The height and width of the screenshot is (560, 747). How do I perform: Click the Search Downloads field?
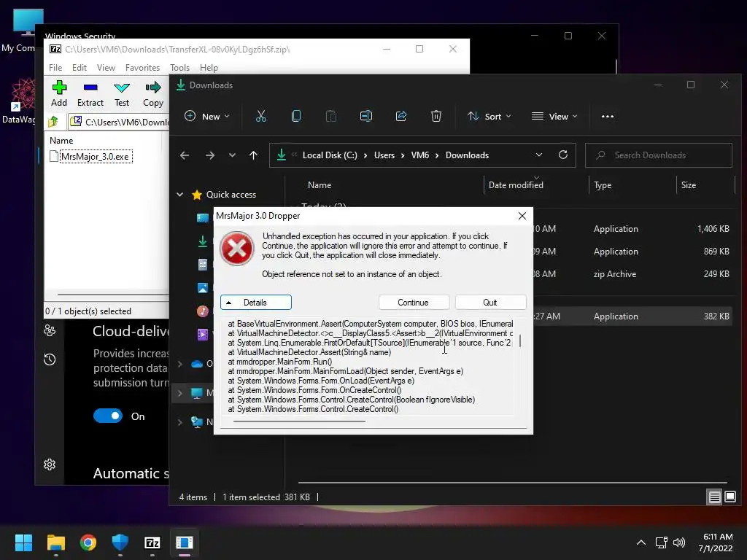point(659,155)
